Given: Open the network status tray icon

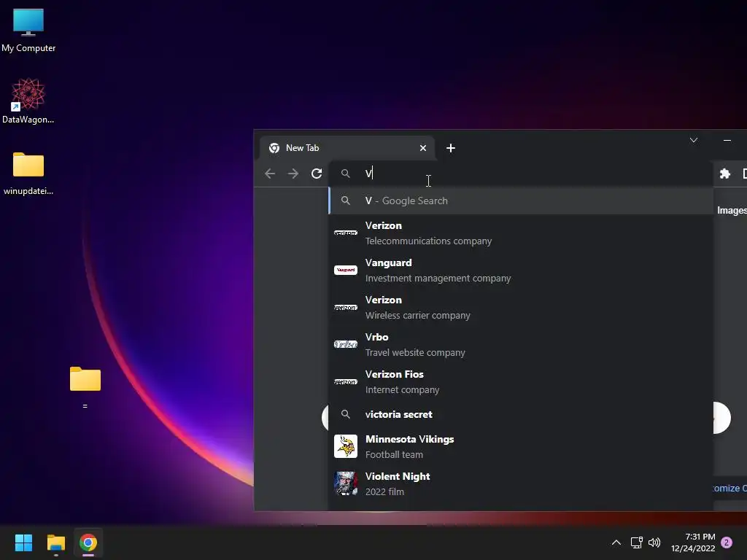Looking at the screenshot, I should click(636, 542).
